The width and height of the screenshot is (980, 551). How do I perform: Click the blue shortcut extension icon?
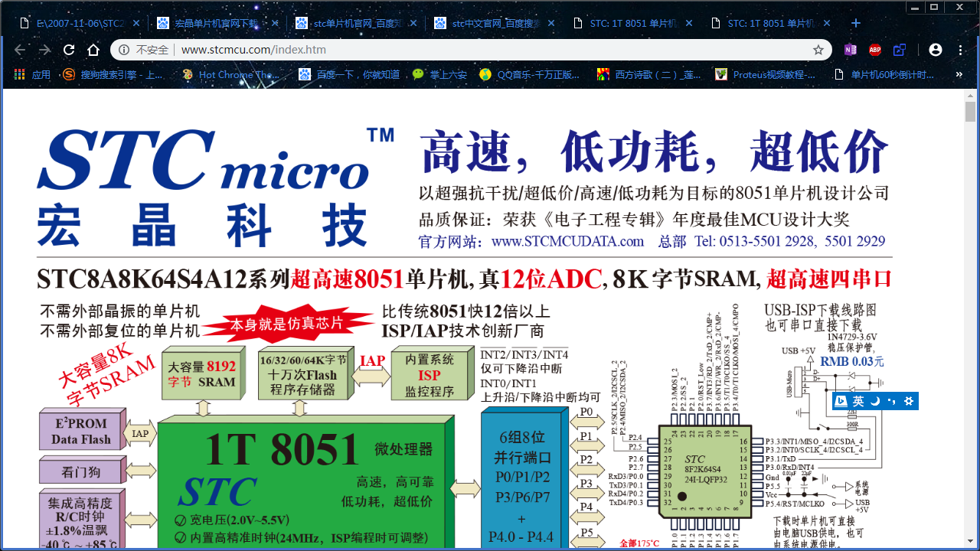(900, 50)
